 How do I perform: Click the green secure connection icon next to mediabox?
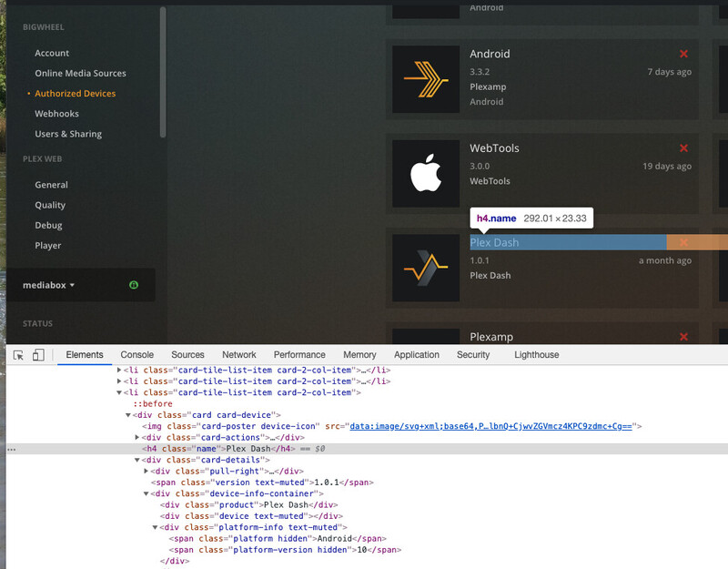click(134, 285)
